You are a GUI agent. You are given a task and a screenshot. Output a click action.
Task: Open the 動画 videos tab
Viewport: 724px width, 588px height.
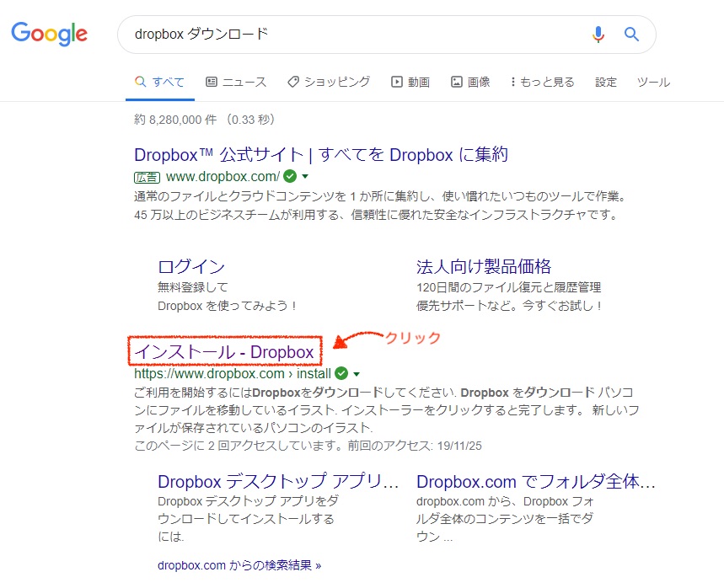point(410,83)
